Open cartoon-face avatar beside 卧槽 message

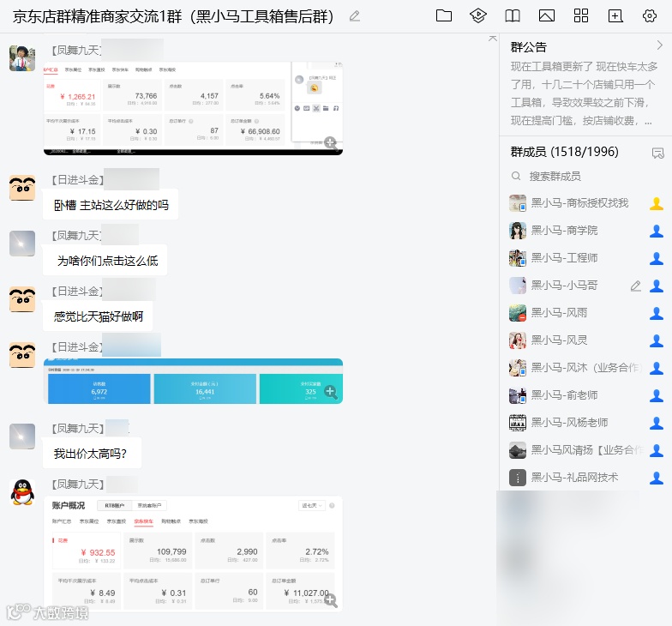point(22,188)
